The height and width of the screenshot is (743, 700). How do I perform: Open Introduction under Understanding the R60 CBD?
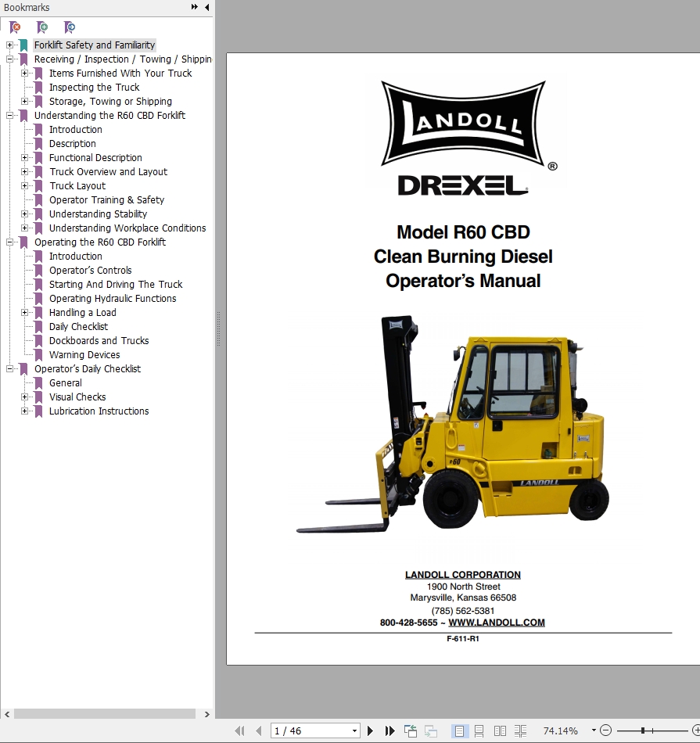coord(76,129)
